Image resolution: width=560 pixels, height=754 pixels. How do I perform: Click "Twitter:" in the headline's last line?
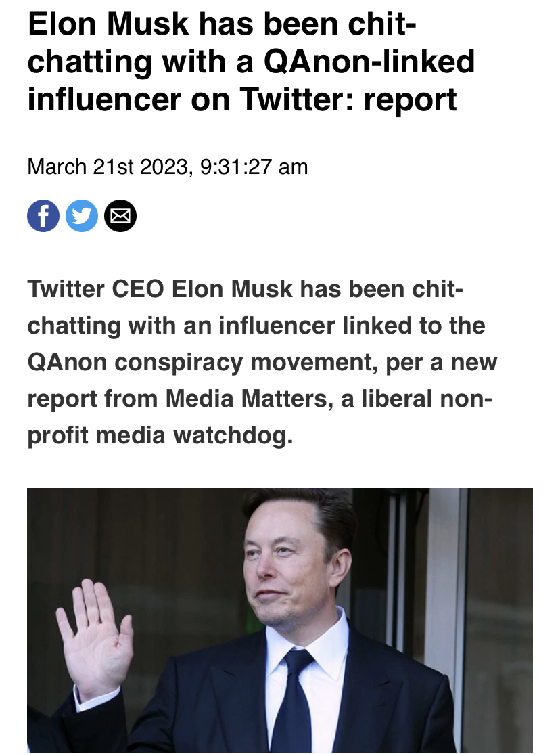pyautogui.click(x=297, y=99)
